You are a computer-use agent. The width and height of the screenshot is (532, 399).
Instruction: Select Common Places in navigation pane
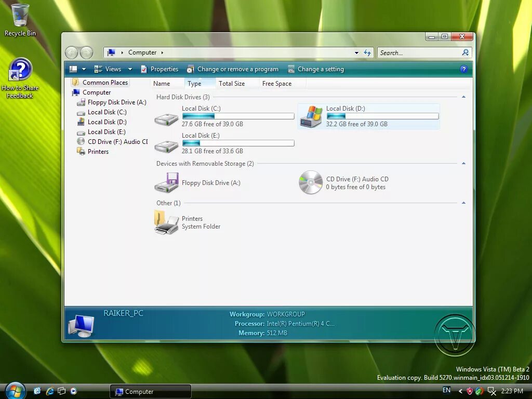pyautogui.click(x=100, y=83)
